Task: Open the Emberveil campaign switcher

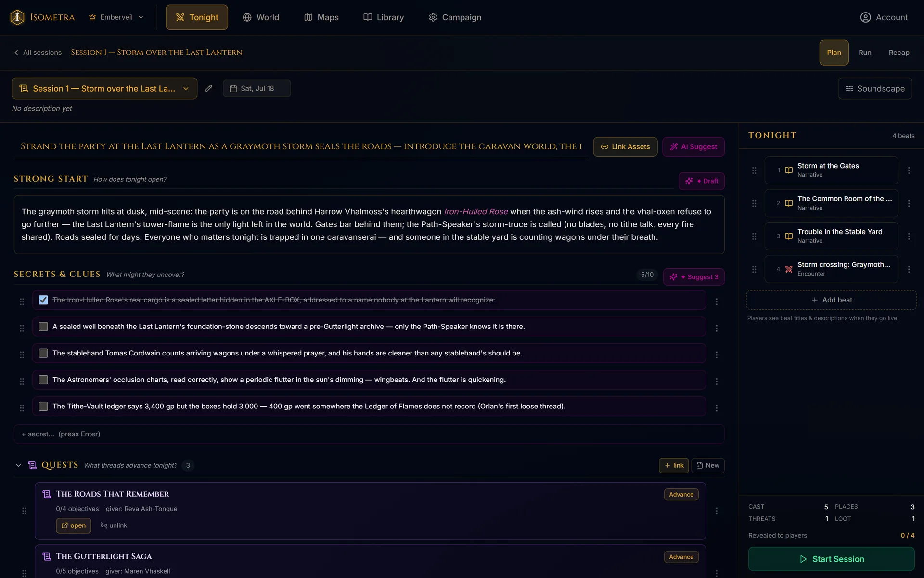Action: coord(116,17)
